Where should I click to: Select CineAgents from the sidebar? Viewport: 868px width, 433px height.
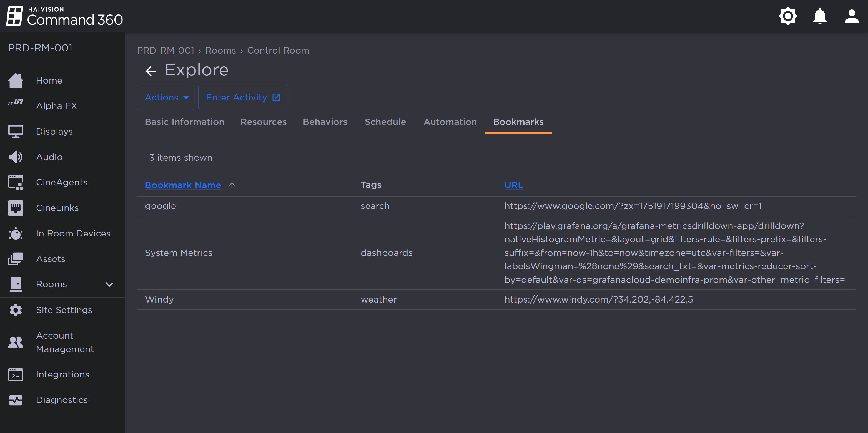pos(62,182)
